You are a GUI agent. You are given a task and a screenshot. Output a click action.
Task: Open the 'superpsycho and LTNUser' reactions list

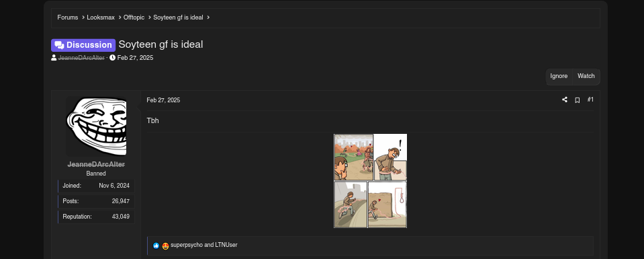click(204, 245)
